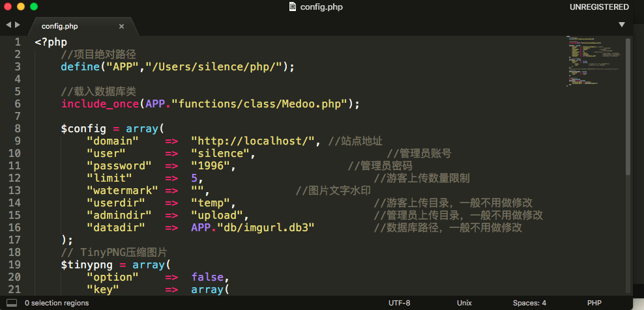Click the next tab right arrow
The width and height of the screenshot is (644, 310).
18,25
